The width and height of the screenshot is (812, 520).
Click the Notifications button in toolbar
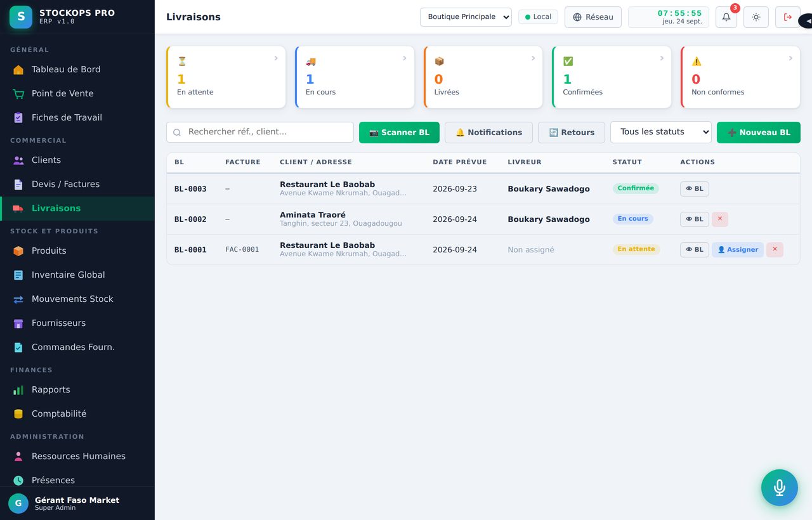click(488, 133)
